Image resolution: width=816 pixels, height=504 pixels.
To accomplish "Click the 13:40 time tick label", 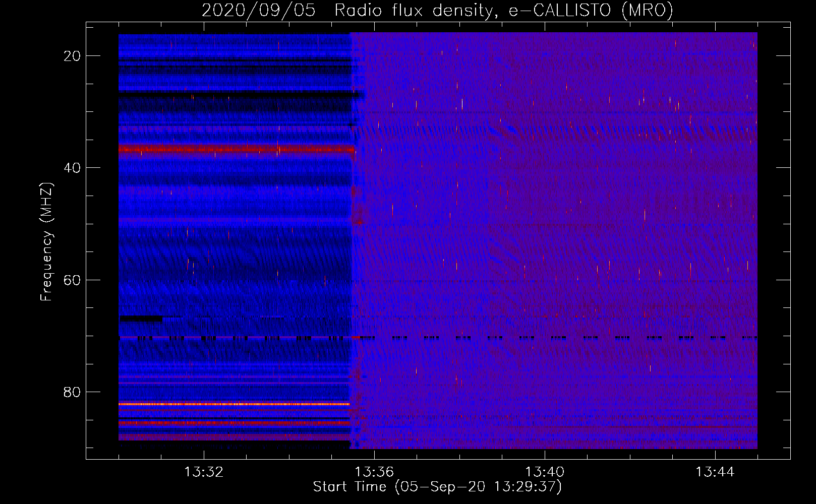I will tap(545, 472).
